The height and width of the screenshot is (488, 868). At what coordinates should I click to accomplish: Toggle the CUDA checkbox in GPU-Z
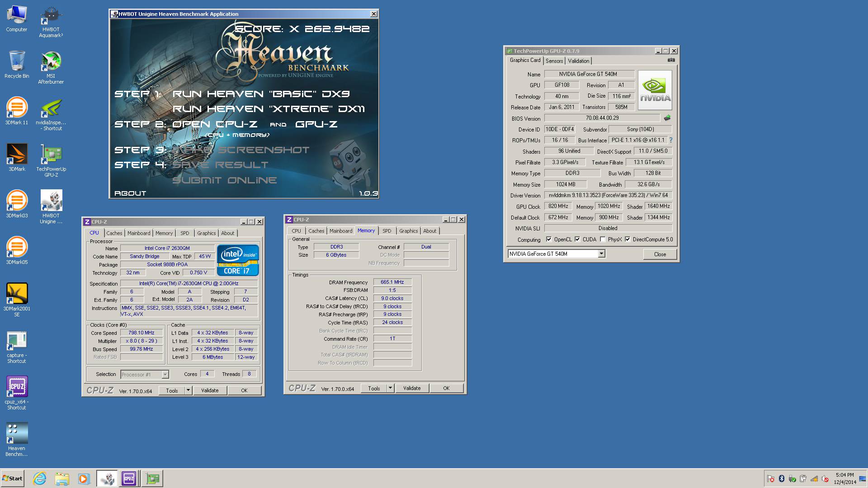pyautogui.click(x=577, y=239)
